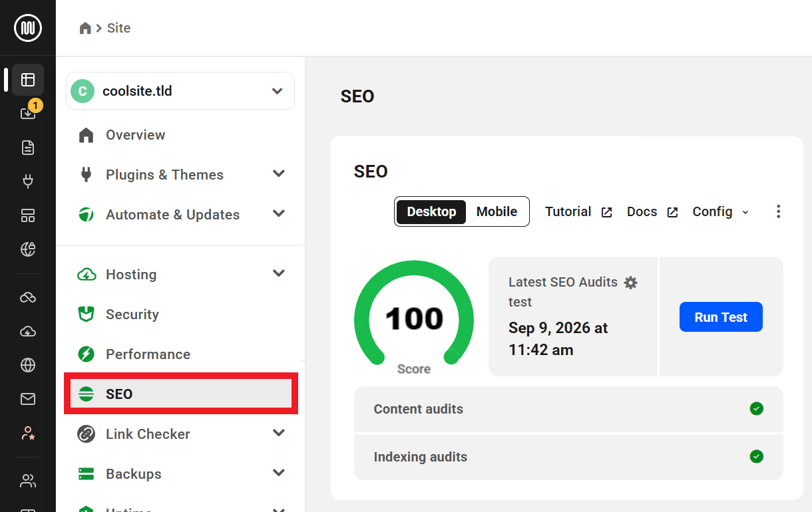Click the ManageWP-style logo at top left

coord(28,28)
